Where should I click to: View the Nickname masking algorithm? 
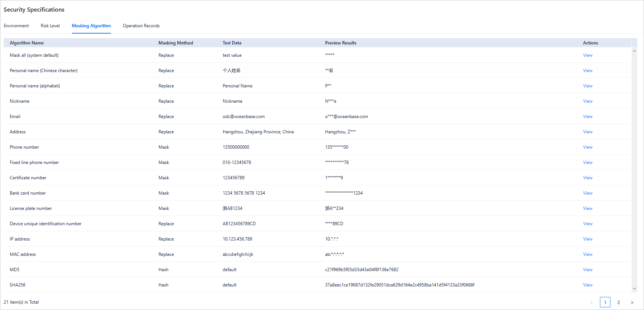tap(588, 101)
